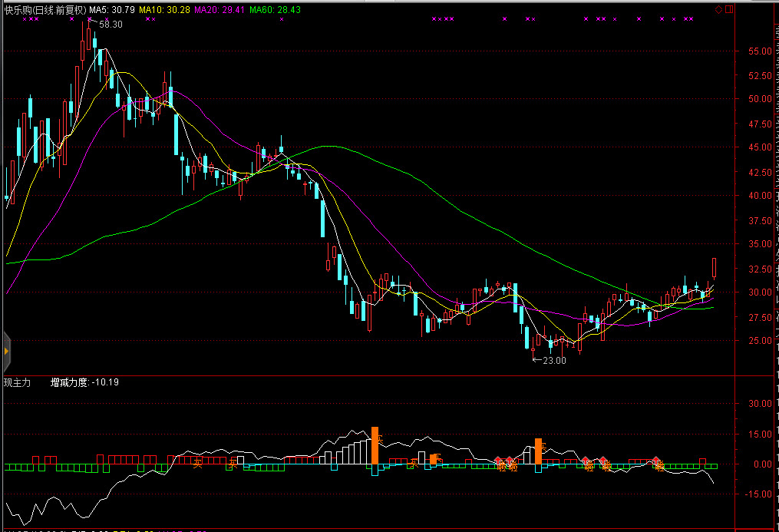Click the 40.00 price axis label

tap(759, 196)
